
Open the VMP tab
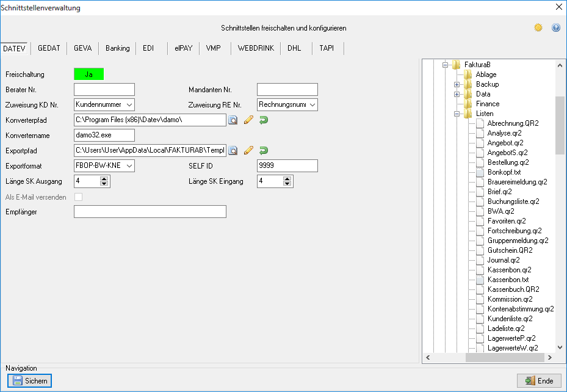click(214, 48)
